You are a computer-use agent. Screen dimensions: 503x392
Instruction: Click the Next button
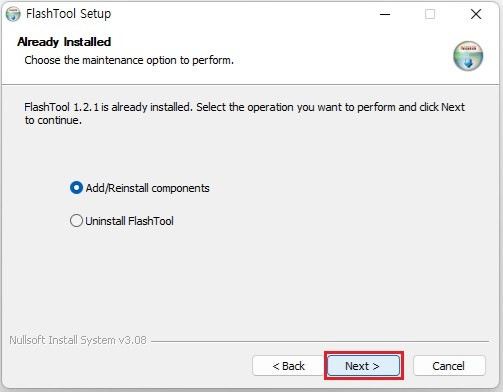click(x=364, y=366)
